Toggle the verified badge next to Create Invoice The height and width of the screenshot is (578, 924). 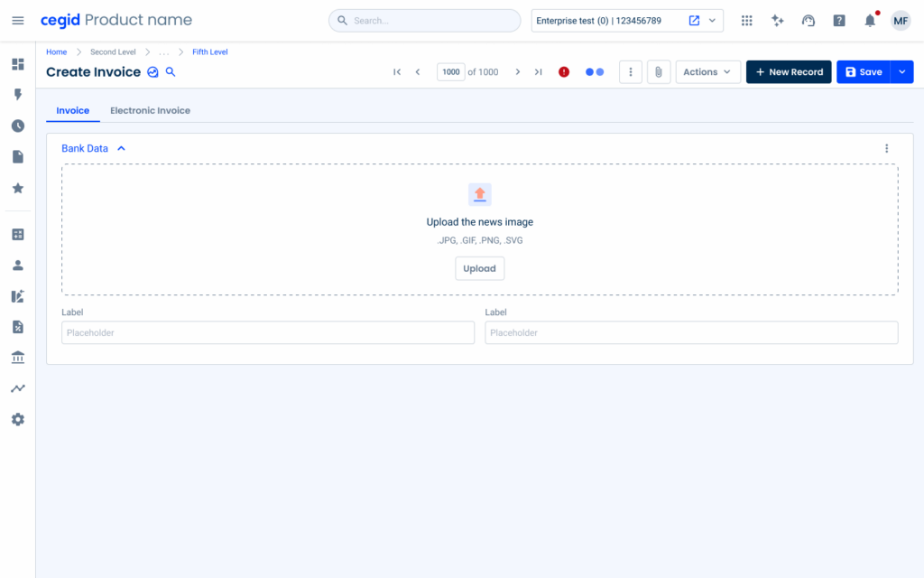(152, 71)
